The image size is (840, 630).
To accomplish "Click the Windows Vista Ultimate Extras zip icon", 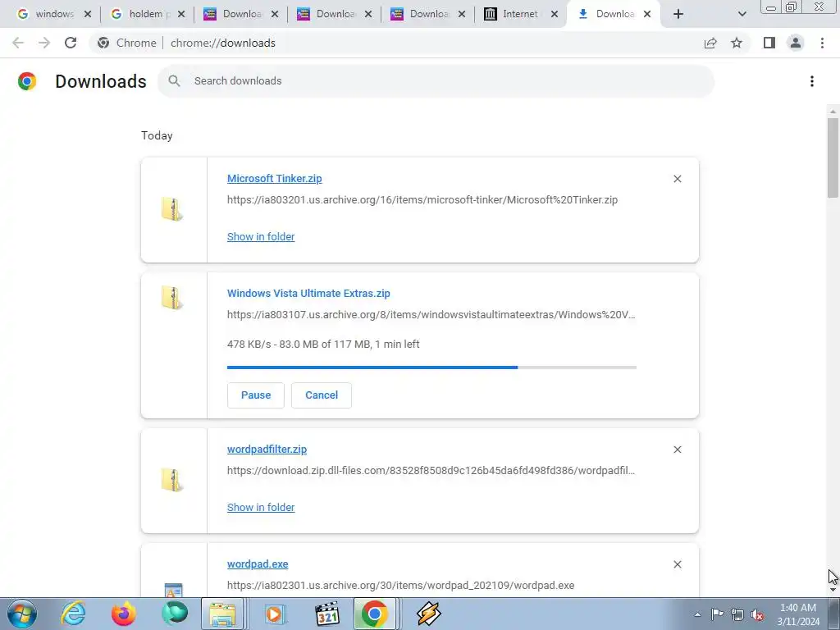I will click(172, 298).
